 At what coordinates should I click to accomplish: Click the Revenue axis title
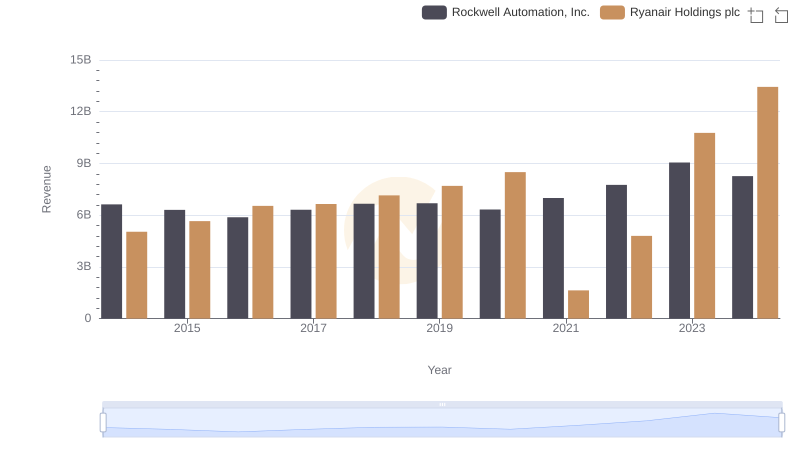pyautogui.click(x=46, y=189)
